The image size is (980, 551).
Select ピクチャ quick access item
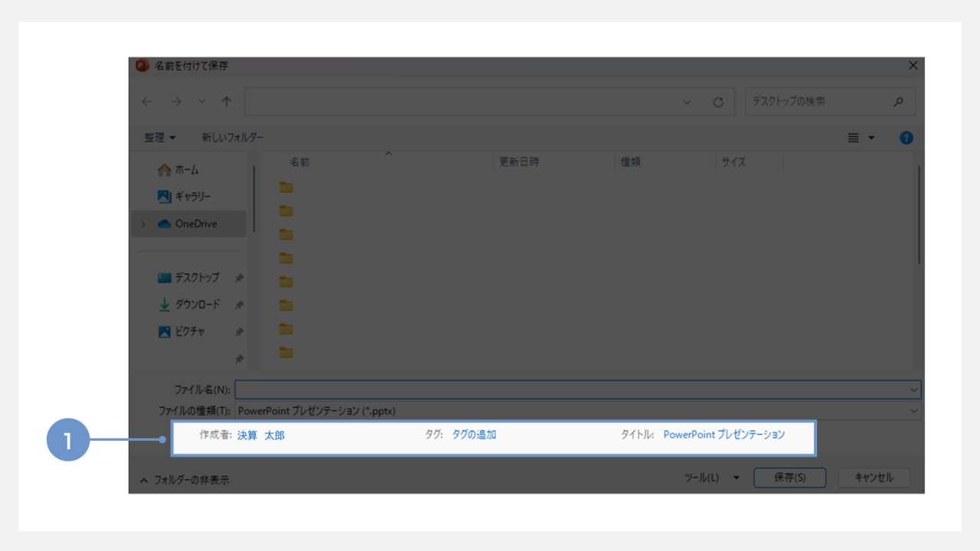[189, 332]
